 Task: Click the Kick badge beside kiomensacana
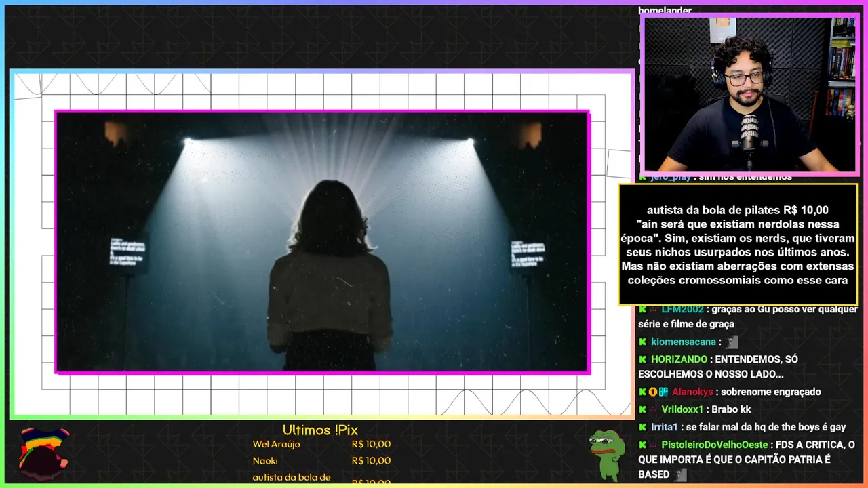point(642,342)
